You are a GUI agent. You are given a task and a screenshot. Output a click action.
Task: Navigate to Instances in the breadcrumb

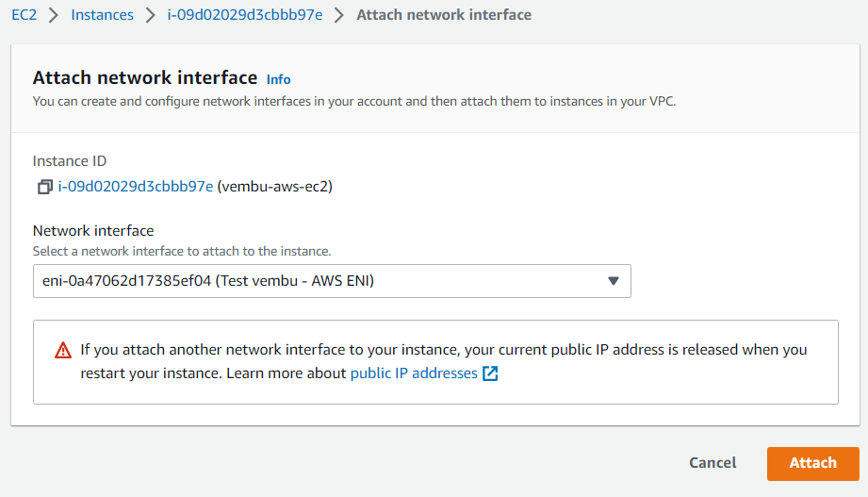(x=103, y=15)
